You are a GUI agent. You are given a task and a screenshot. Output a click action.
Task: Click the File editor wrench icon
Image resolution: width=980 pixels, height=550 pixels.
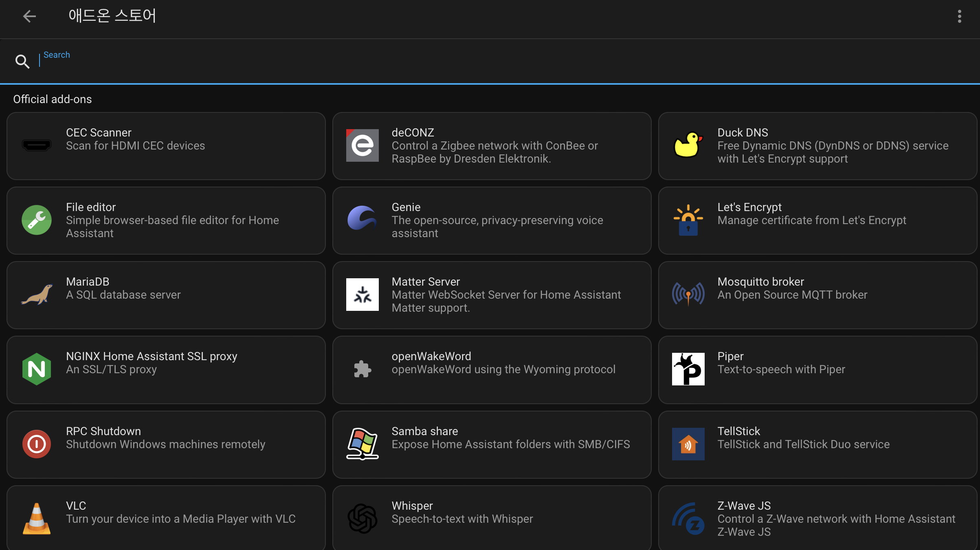pyautogui.click(x=37, y=220)
